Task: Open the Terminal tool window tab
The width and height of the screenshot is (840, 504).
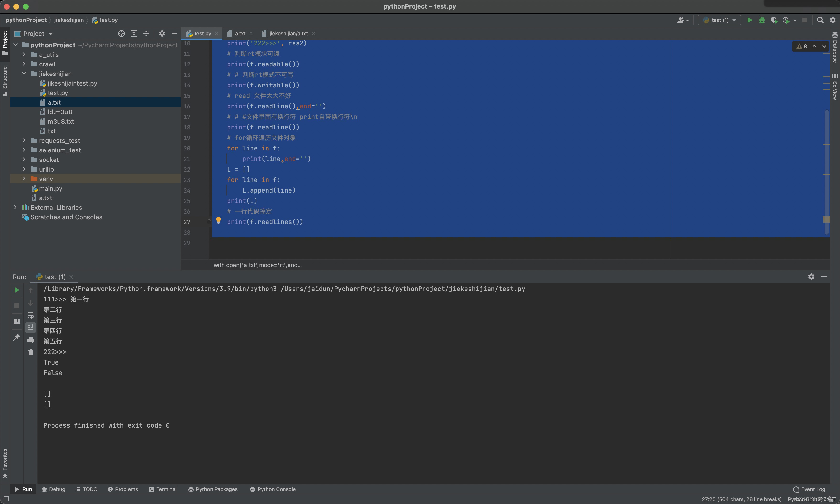Action: coord(163,489)
